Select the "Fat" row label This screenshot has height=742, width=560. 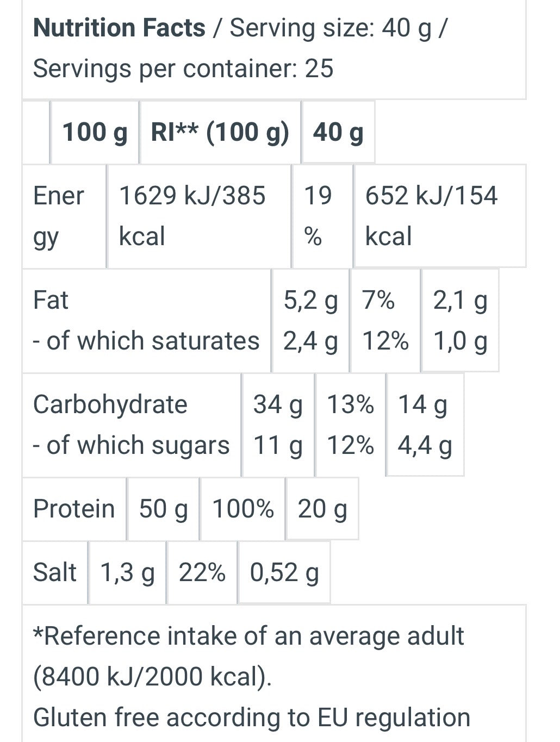(x=51, y=300)
